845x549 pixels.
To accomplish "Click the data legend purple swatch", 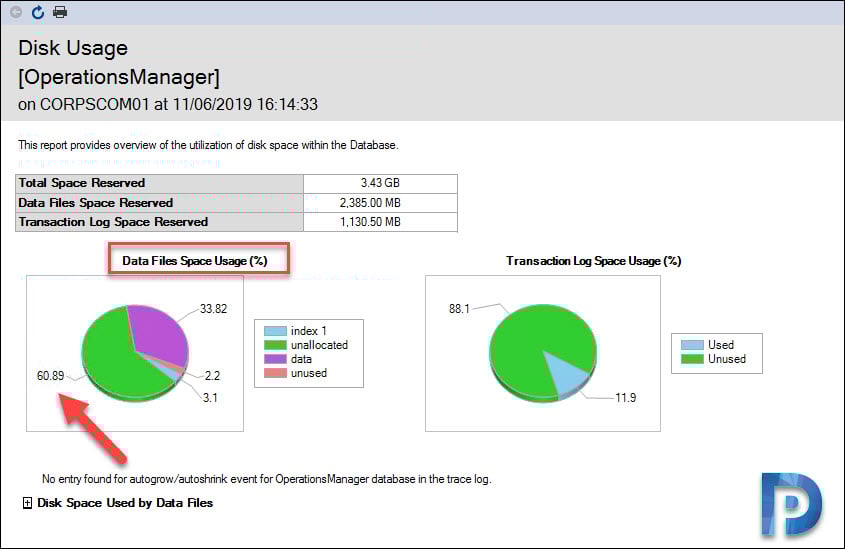I will coord(275,359).
